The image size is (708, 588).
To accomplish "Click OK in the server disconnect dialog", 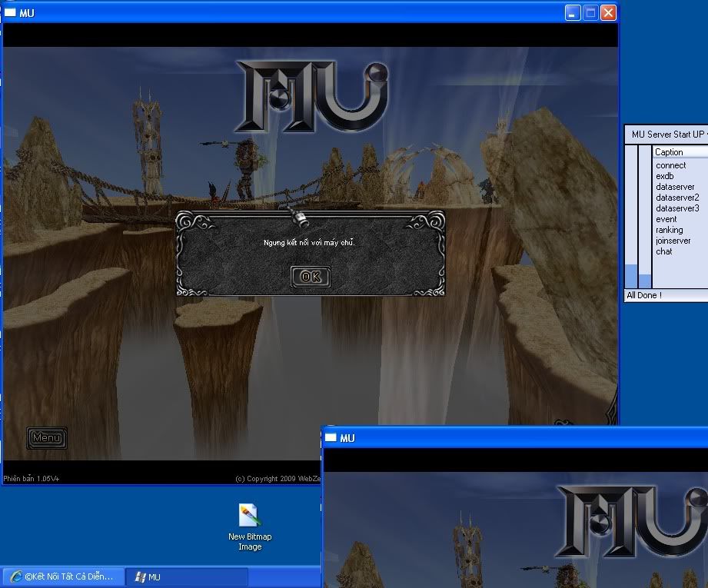I will 311,277.
